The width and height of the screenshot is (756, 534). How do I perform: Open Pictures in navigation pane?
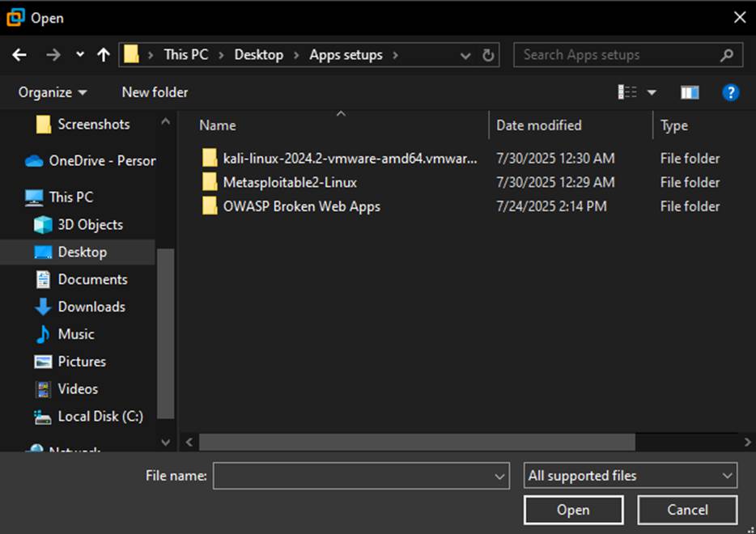click(70, 362)
